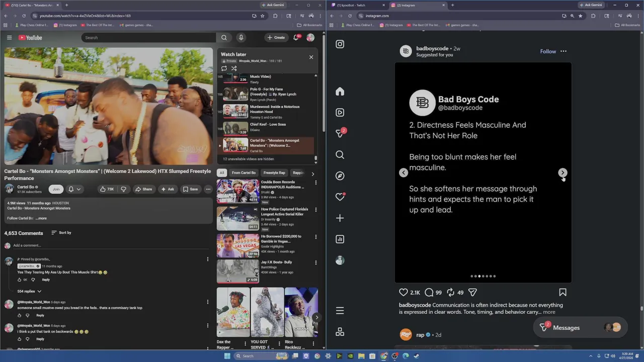Open the YouTube hamburger guide menu
Image resolution: width=644 pixels, height=362 pixels.
(9, 38)
